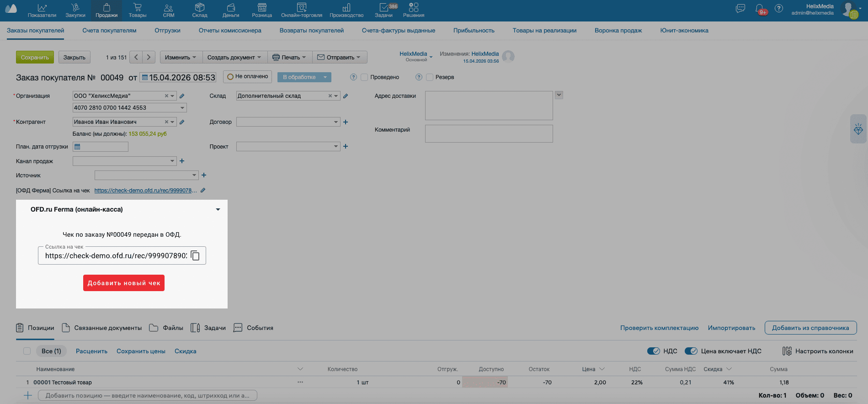Open the bank account 4070 2810 dropdown
This screenshot has height=404, width=868.
pyautogui.click(x=130, y=108)
